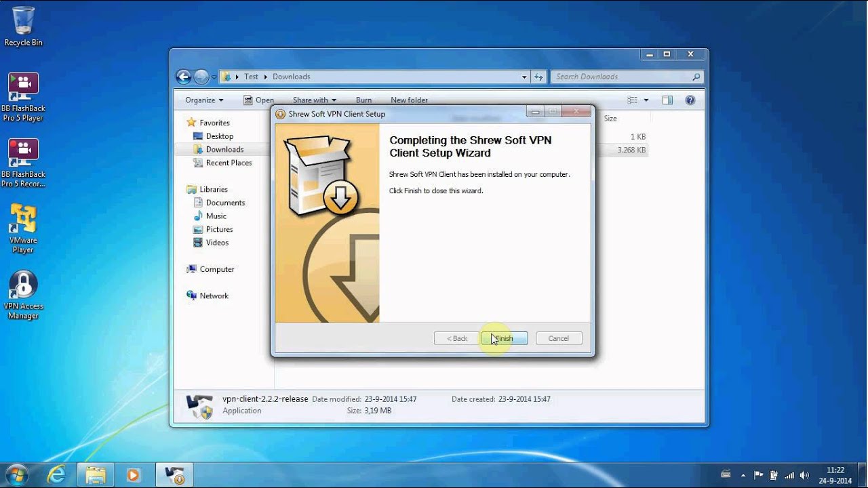Click the Action Center flag tray icon
The width and height of the screenshot is (868, 488).
point(759,475)
